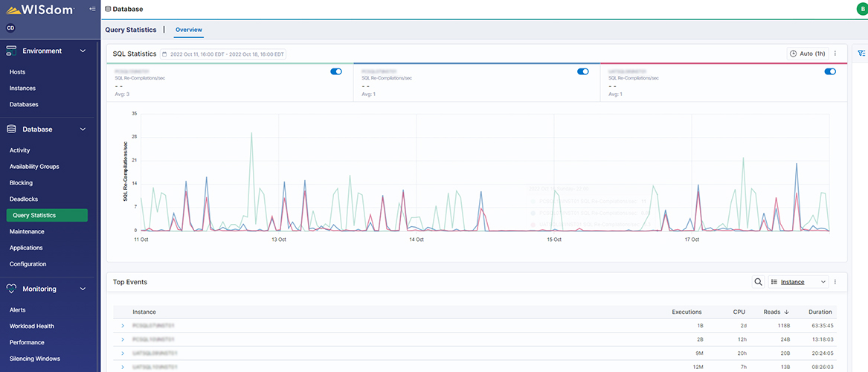Expand the row with 118B reads
The image size is (868, 372).
click(122, 326)
